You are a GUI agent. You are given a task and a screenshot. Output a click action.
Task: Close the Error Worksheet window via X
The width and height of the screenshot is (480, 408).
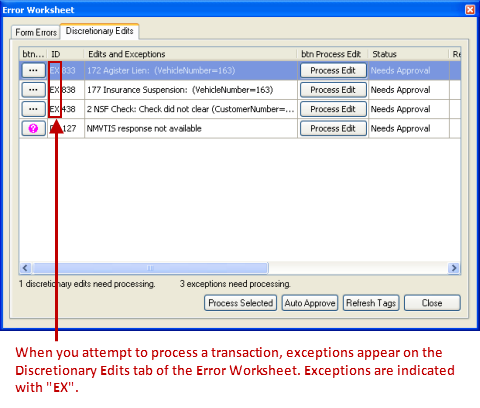tap(470, 10)
